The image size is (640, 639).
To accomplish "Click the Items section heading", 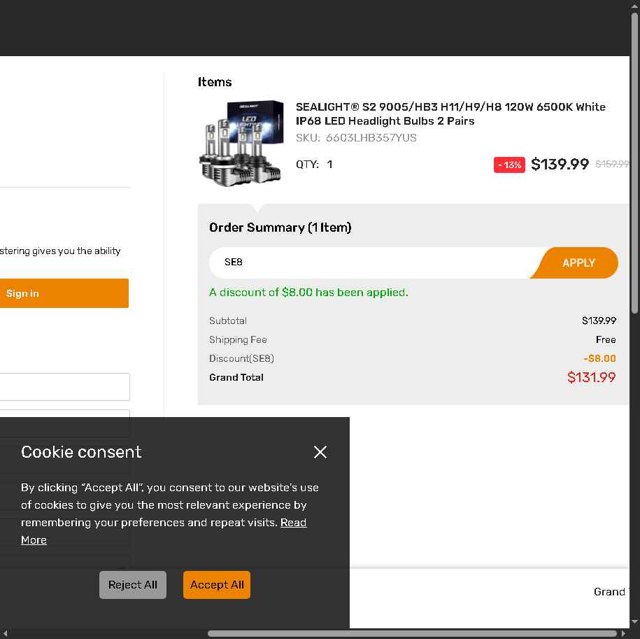I will point(215,82).
